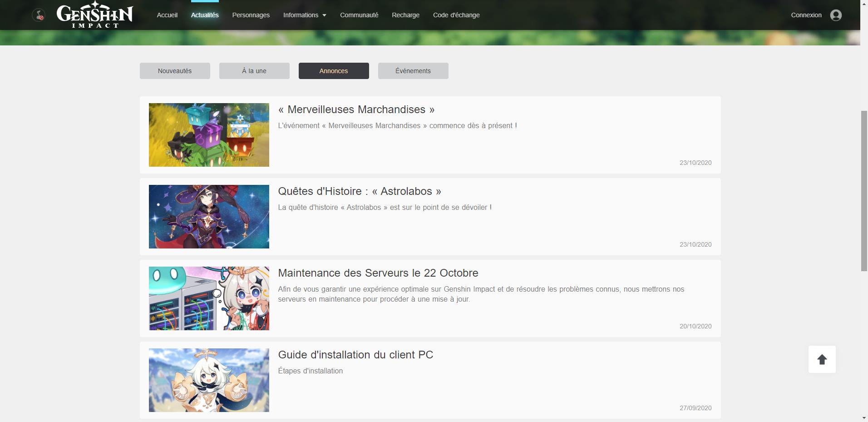
Task: Open Maintenance des Serveurs le 22 Octobre
Action: (378, 273)
